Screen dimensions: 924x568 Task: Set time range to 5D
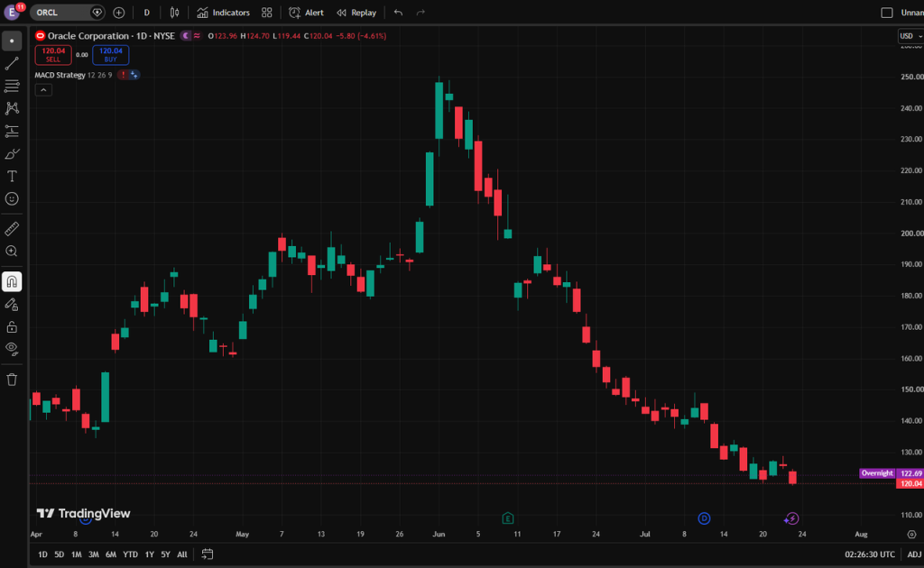click(59, 554)
